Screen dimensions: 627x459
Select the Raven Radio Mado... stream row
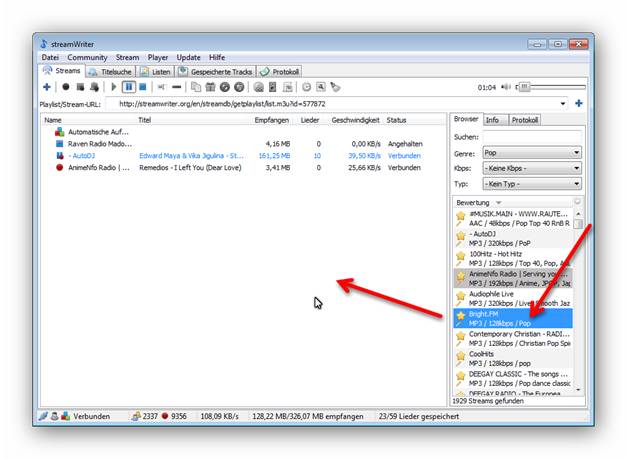tap(243, 144)
